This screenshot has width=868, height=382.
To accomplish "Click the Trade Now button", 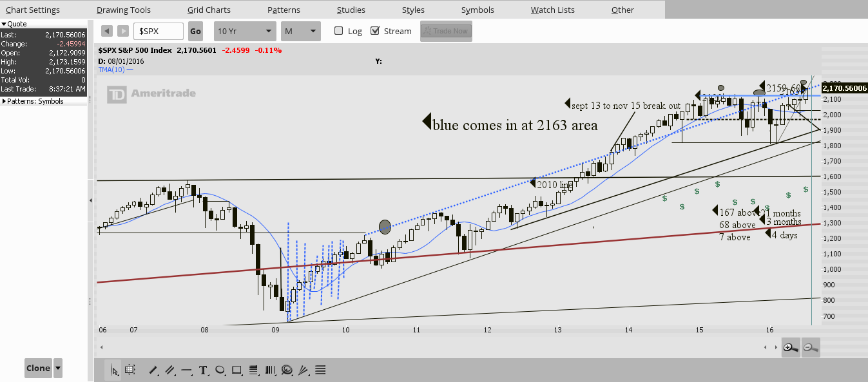I will coord(446,31).
